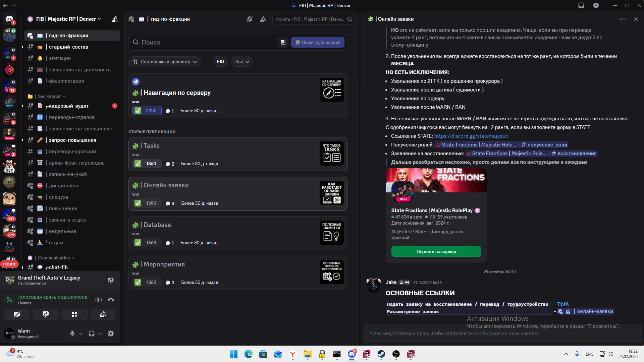The width and height of the screenshot is (644, 362).
Task: Click the voice disconnect phone icon
Action: (111, 300)
